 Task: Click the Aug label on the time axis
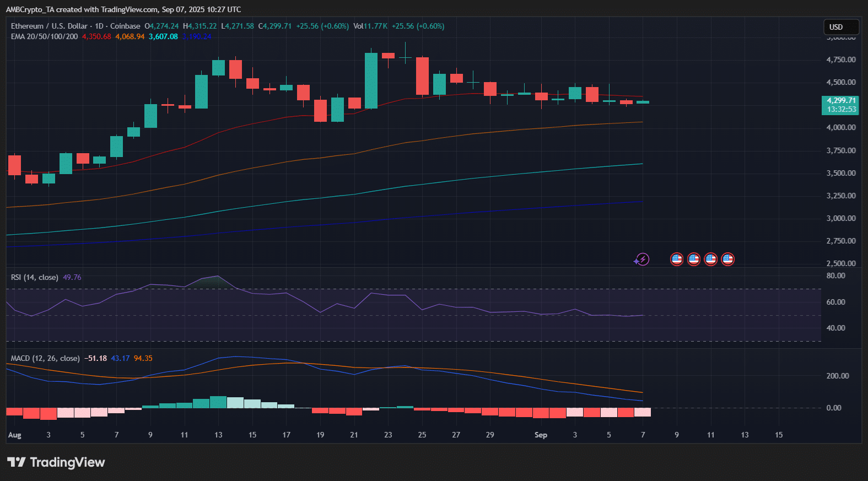[15, 435]
